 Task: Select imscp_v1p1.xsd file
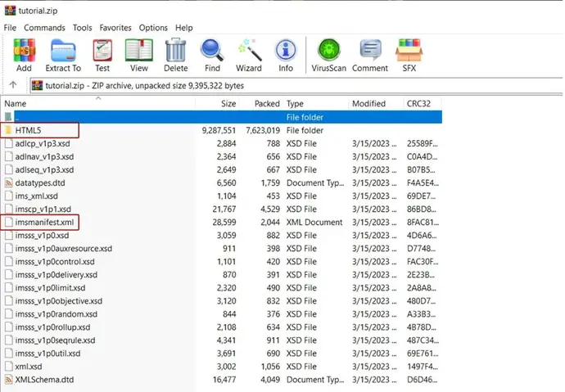[x=43, y=209]
